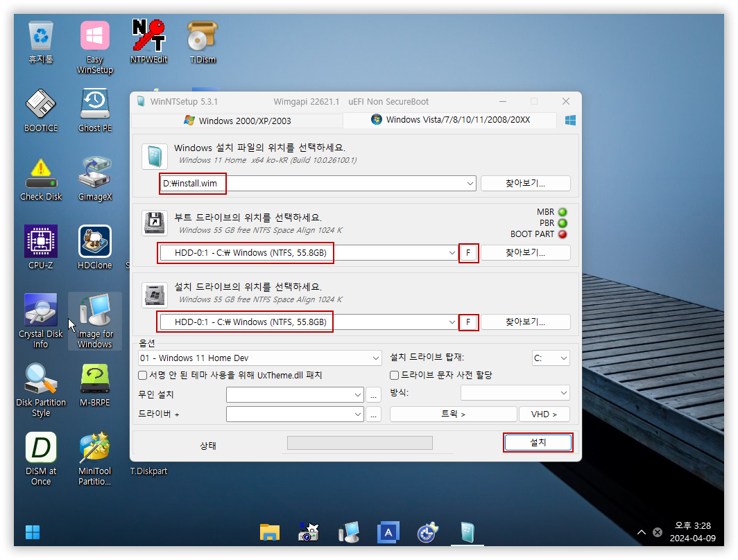Viewport: 738px width, 560px height.
Task: Expand the 무인 설치 unattended dropdown
Action: click(x=358, y=395)
